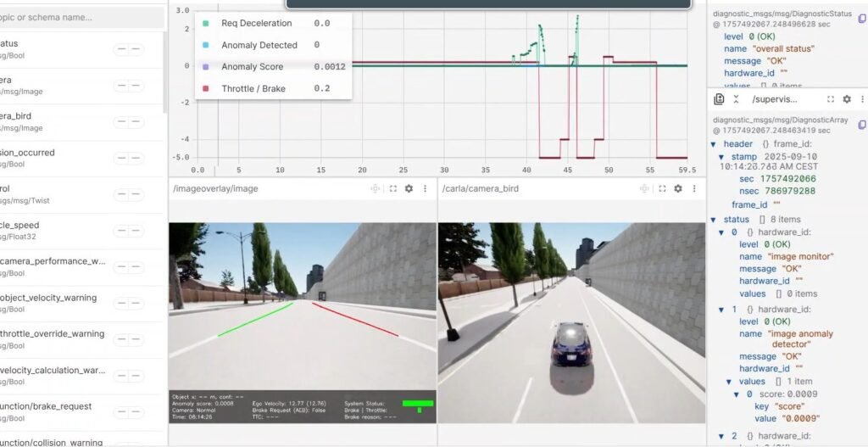Toggle expand-all arrows in supervisor message panel

click(x=736, y=99)
